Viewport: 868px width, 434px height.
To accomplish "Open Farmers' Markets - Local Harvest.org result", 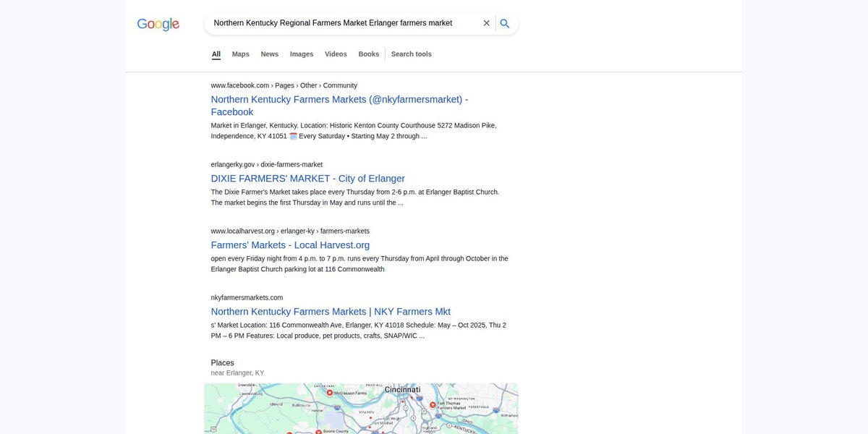I will 290,245.
